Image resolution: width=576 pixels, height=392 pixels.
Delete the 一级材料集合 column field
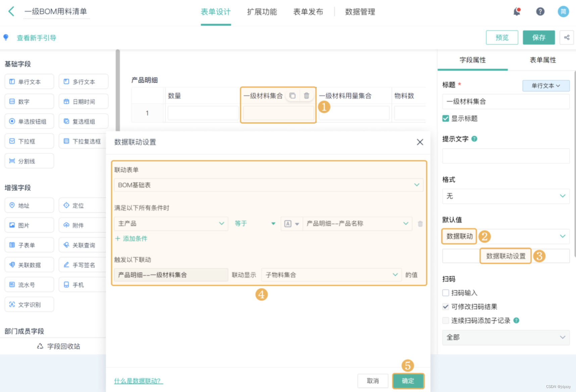[306, 96]
